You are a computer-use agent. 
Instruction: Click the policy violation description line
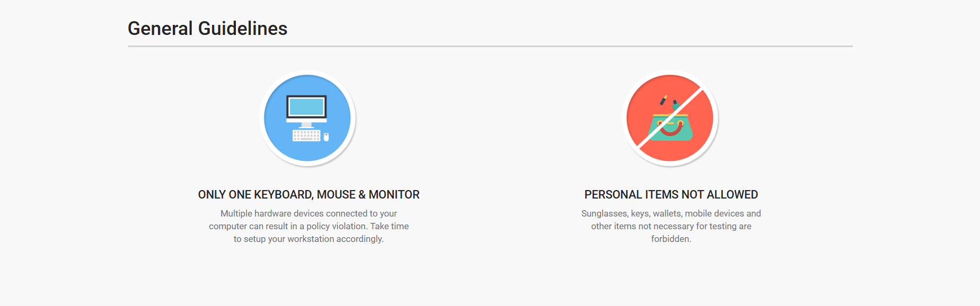[308, 226]
